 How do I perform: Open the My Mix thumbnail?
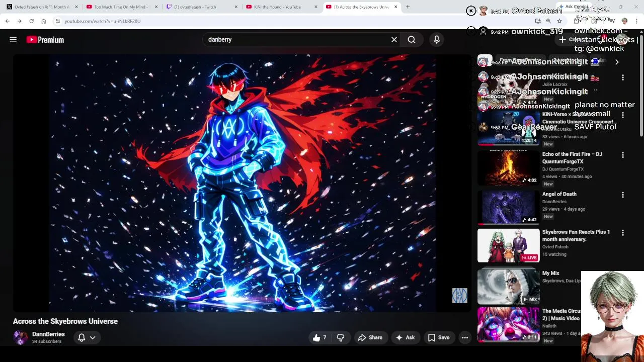point(508,286)
